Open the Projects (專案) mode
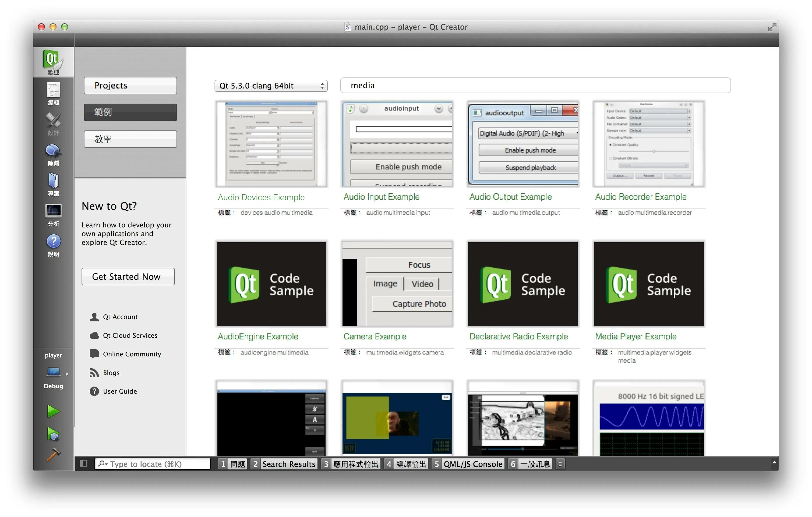The width and height of the screenshot is (812, 517). point(53,185)
